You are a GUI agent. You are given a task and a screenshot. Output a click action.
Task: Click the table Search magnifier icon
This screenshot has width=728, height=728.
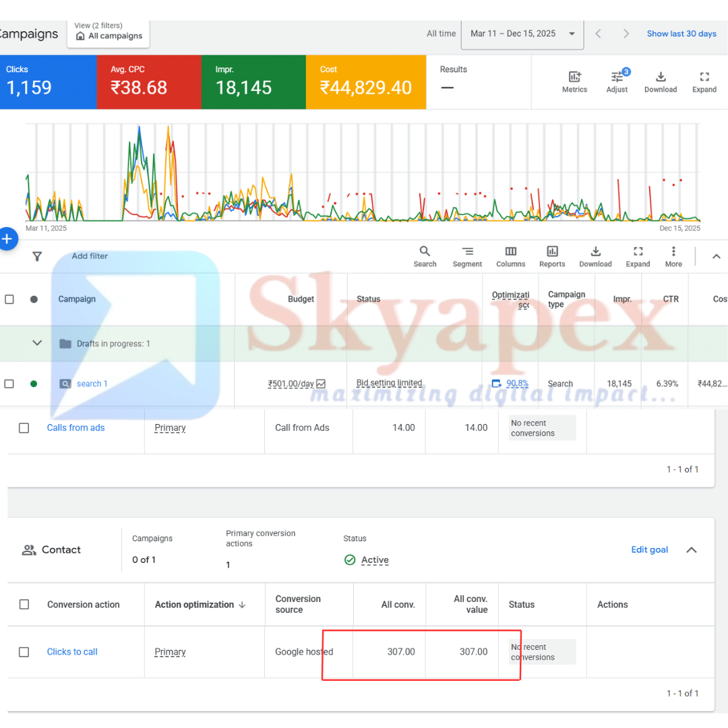425,251
